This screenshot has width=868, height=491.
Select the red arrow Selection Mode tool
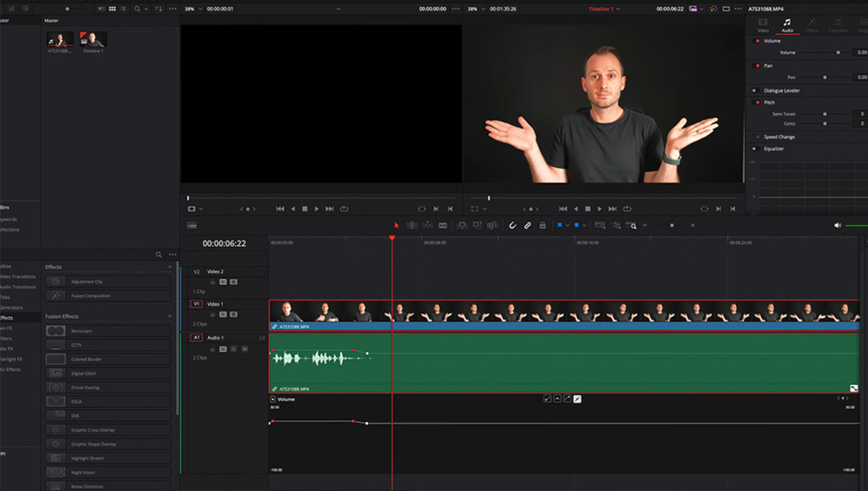click(397, 226)
